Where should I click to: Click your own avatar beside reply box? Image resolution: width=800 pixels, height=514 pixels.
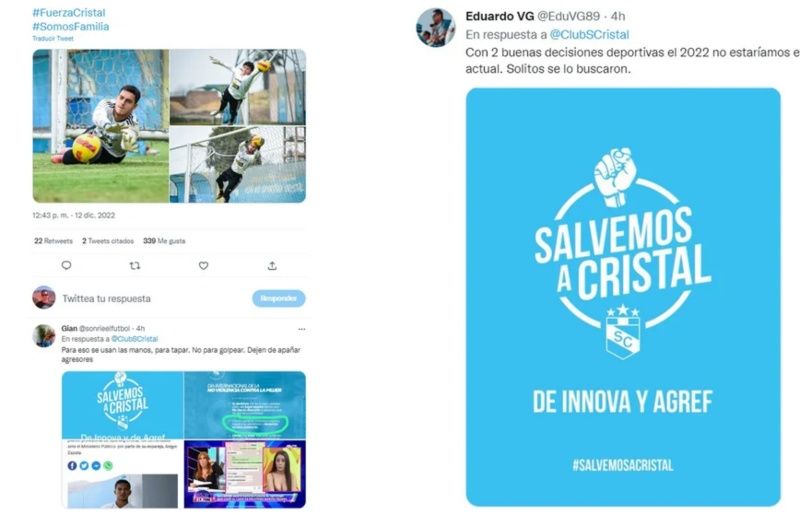pos(44,298)
